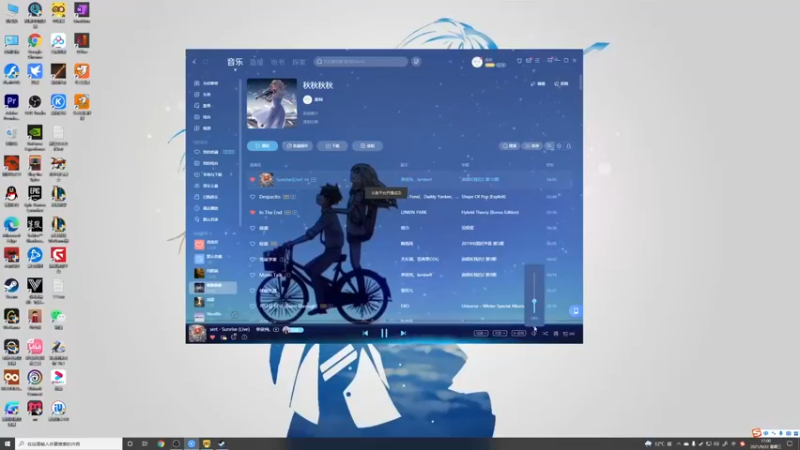Unfavorite Sunrise (Live) via its red heart
Image resolution: width=800 pixels, height=450 pixels.
click(253, 180)
